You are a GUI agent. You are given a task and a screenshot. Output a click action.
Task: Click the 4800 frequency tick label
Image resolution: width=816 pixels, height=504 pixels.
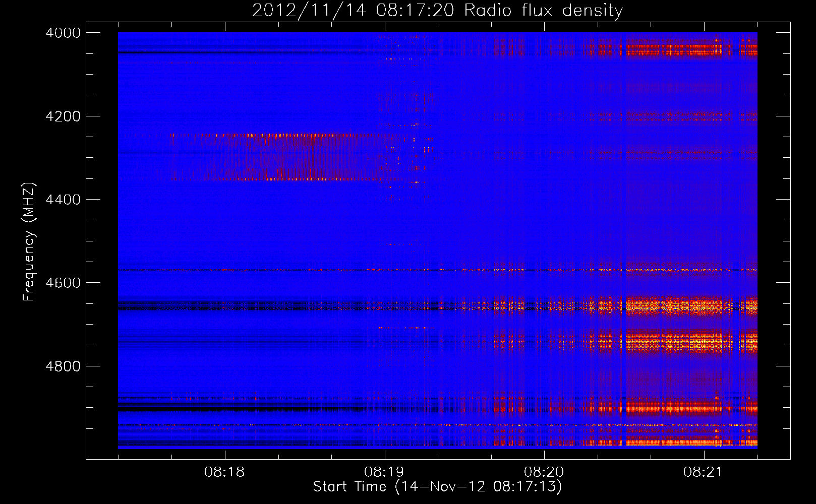click(x=63, y=366)
